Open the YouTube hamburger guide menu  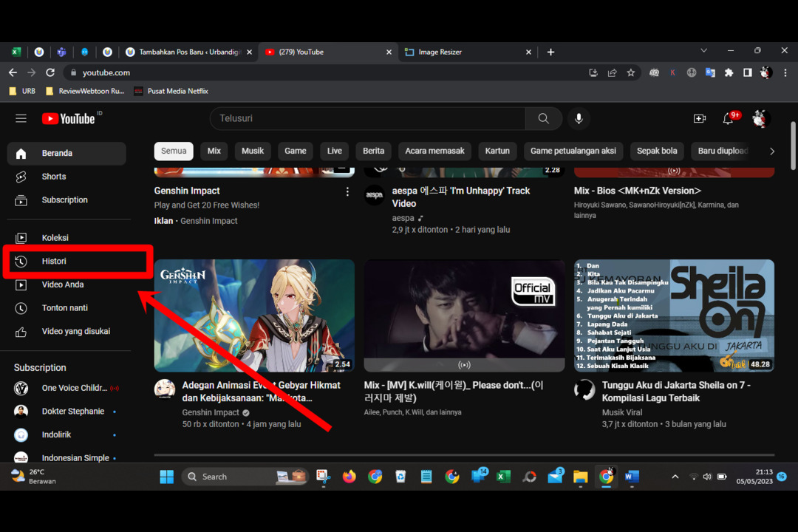point(21,119)
